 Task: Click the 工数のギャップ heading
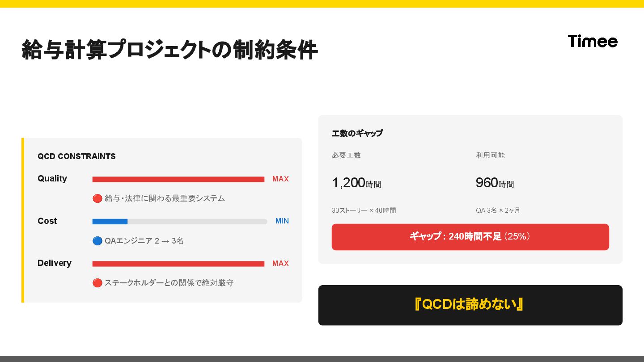pyautogui.click(x=357, y=133)
